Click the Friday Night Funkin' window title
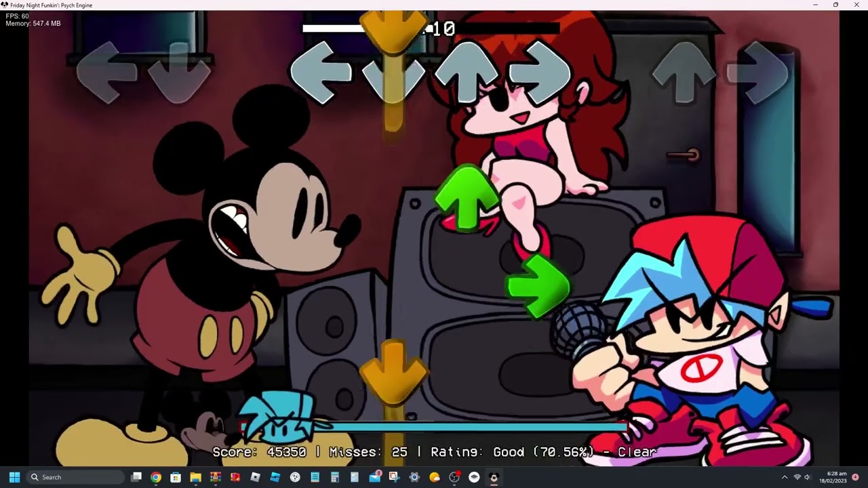868x488 pixels. 52,5
